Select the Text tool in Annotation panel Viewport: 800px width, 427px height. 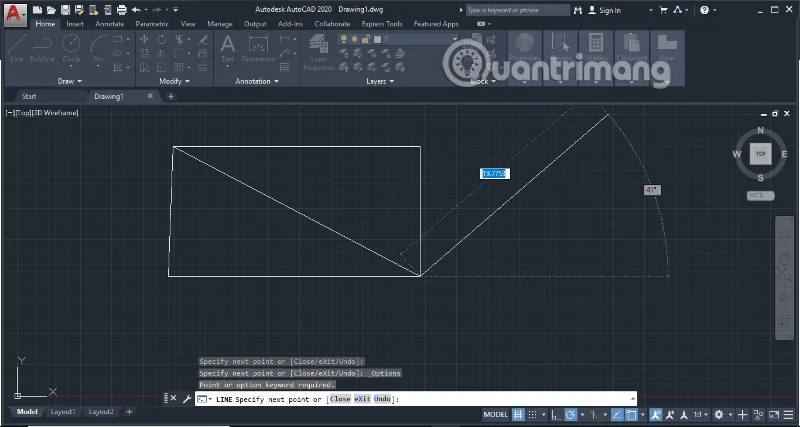(228, 49)
